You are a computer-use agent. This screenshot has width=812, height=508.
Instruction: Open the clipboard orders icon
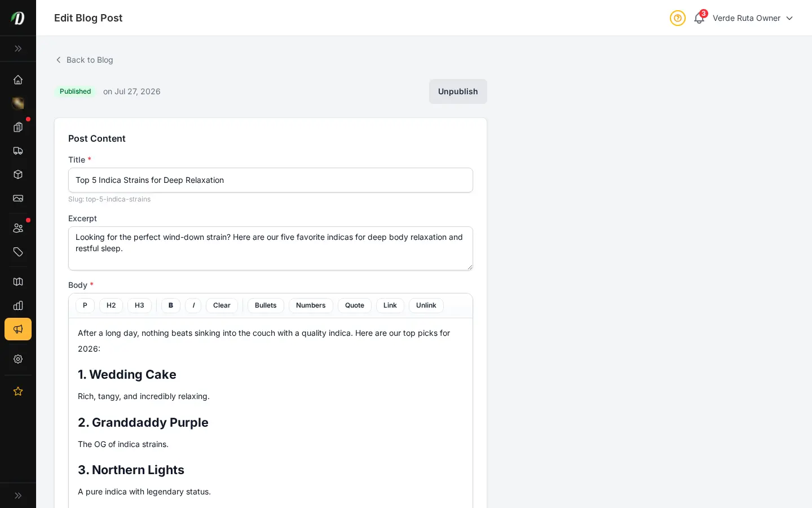(18, 127)
